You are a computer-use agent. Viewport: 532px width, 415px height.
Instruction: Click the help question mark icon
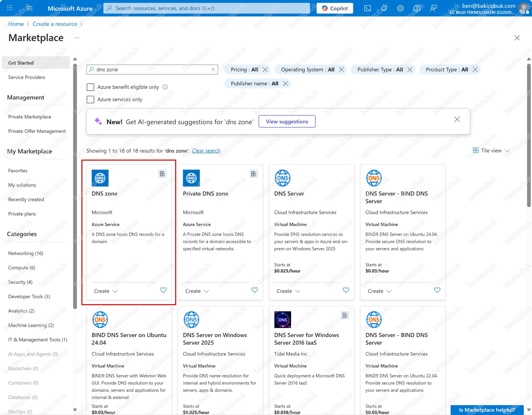[x=416, y=8]
